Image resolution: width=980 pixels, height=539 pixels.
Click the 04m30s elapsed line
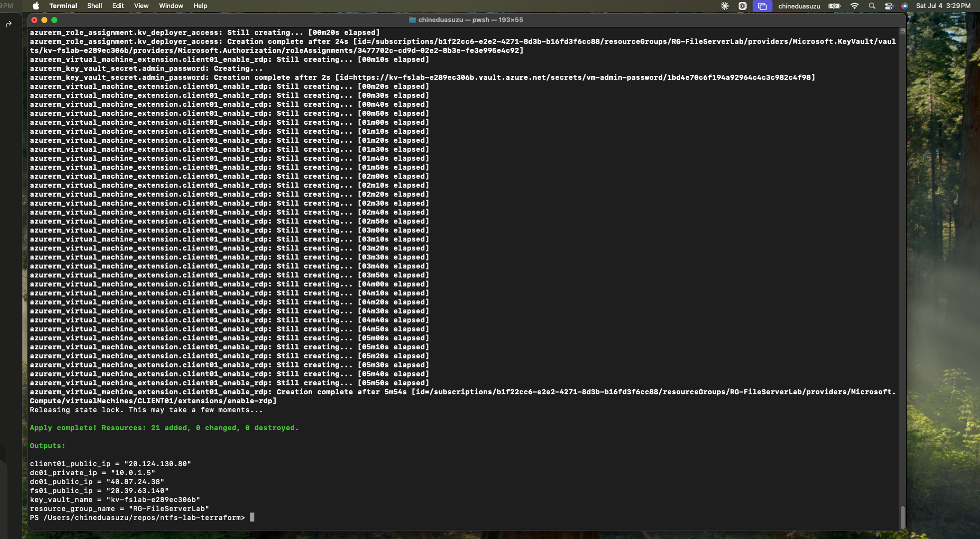(229, 311)
